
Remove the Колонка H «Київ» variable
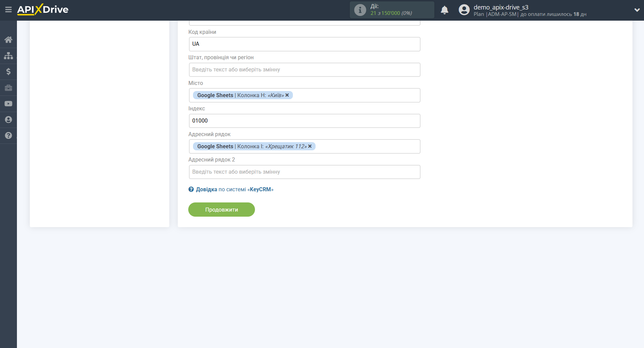[287, 95]
